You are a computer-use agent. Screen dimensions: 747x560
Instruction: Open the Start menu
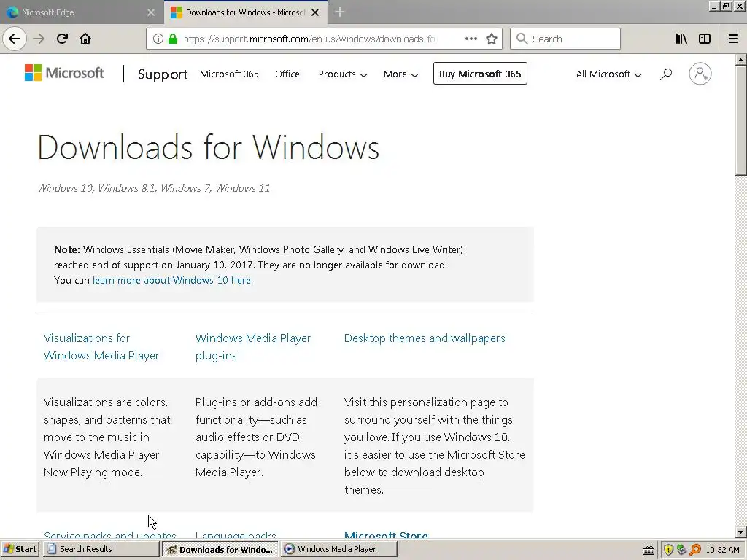[20, 549]
